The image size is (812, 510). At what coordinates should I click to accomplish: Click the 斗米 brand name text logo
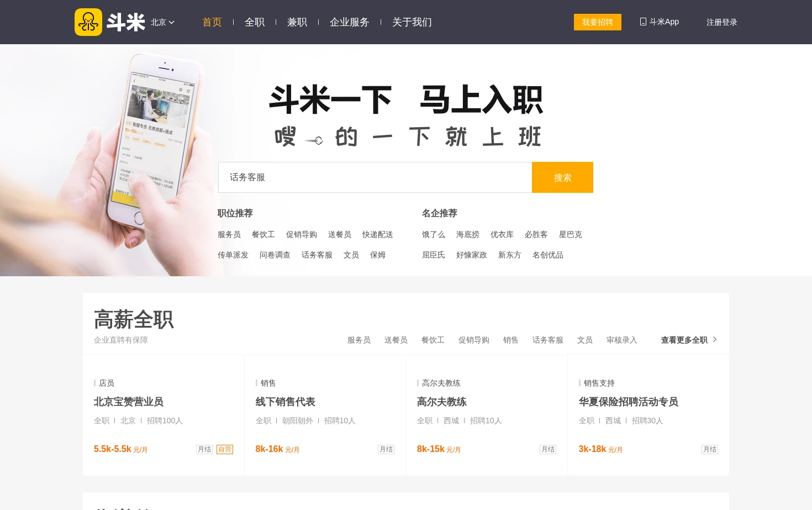click(x=126, y=22)
